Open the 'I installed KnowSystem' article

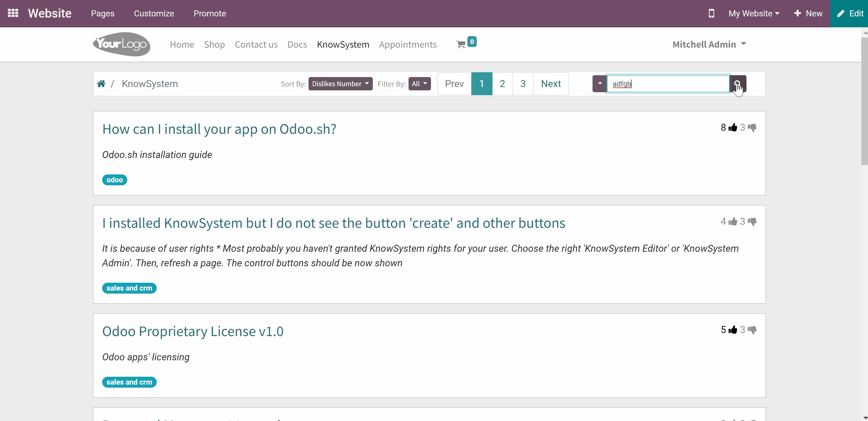pos(334,223)
